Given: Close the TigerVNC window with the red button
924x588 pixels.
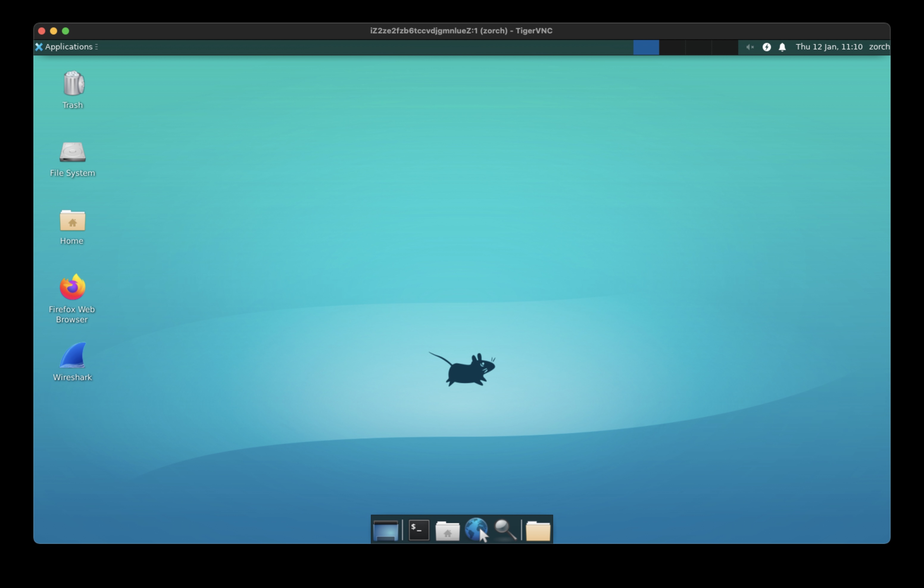Looking at the screenshot, I should [x=42, y=31].
